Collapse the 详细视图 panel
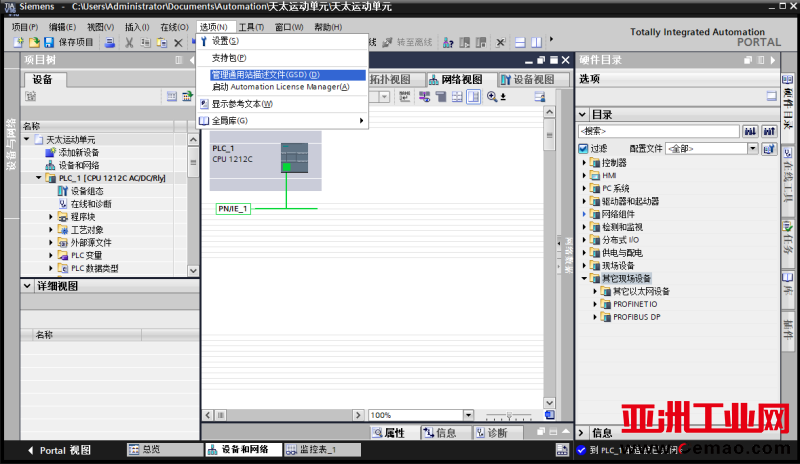The width and height of the screenshot is (800, 464). 28,286
